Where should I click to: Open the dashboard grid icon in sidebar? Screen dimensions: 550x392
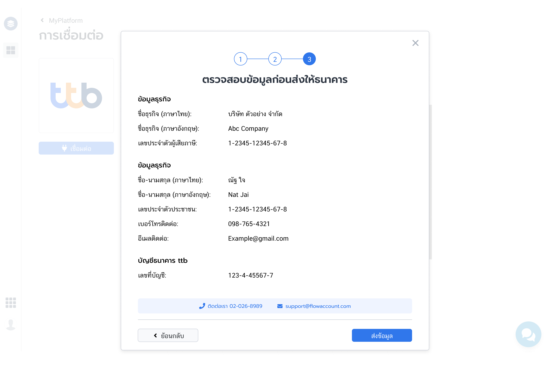pos(11,50)
